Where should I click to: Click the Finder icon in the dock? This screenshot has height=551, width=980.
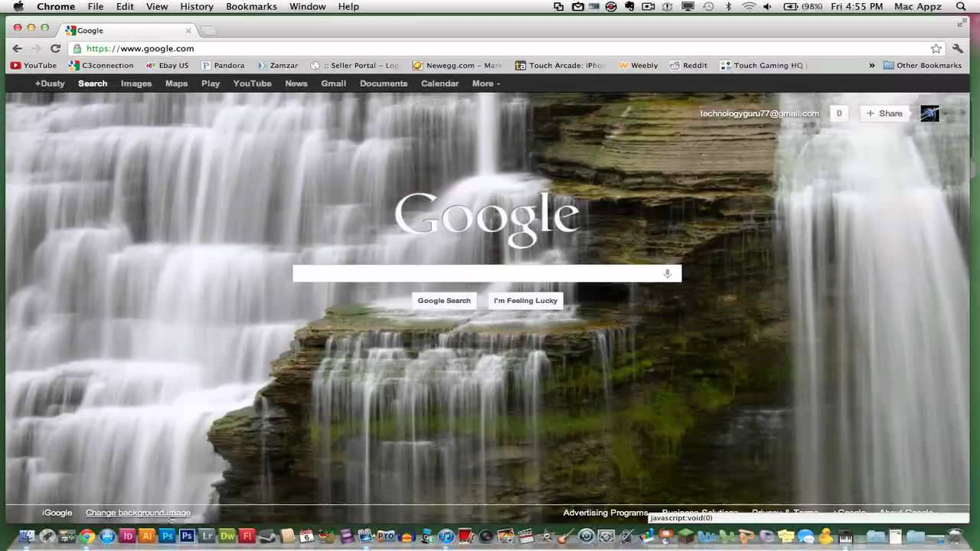(x=27, y=536)
